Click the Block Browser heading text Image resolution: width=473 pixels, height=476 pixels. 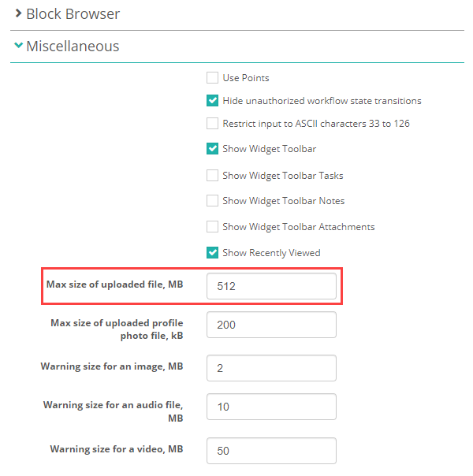tap(73, 14)
